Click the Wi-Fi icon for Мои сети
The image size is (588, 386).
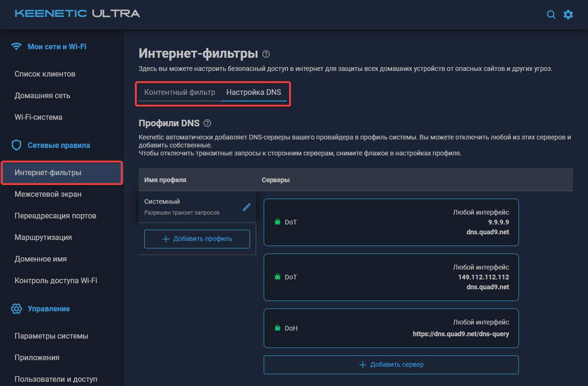[17, 46]
